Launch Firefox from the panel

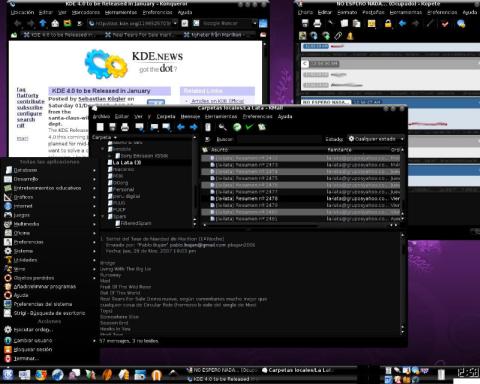pos(41,375)
